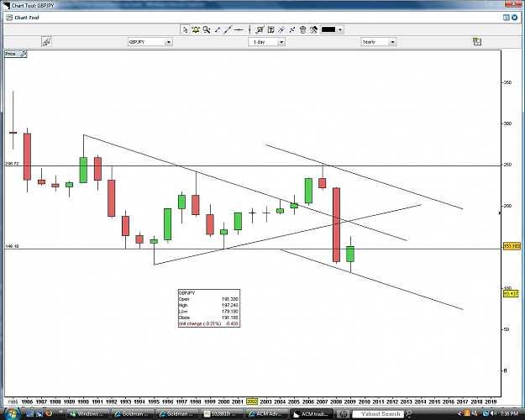
Task: Open the price alert bell tool
Action: coord(196,29)
